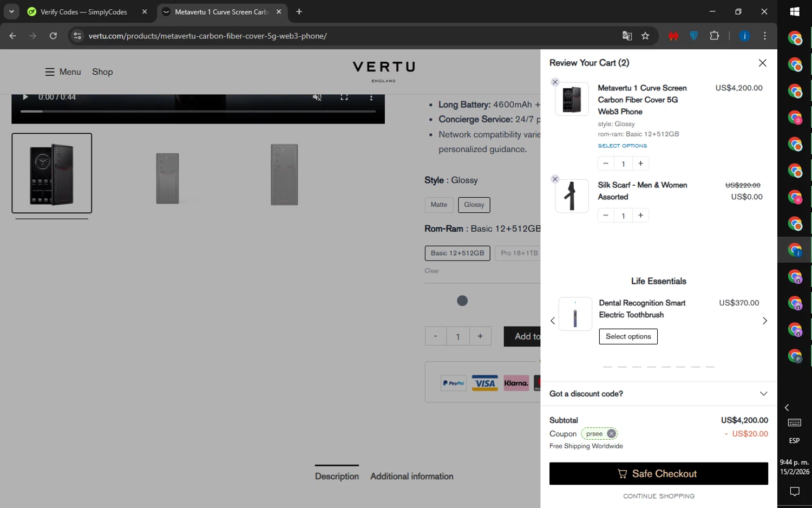Enter fullscreen on product video
Viewport: 812px width, 508px height.
coord(344,97)
